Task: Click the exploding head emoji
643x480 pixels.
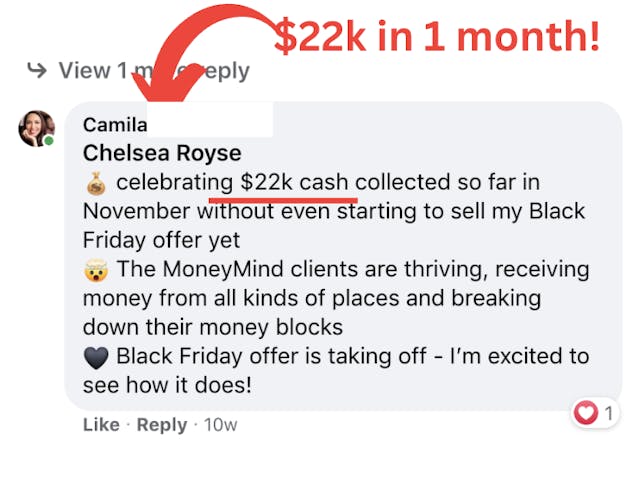Action: 96,269
